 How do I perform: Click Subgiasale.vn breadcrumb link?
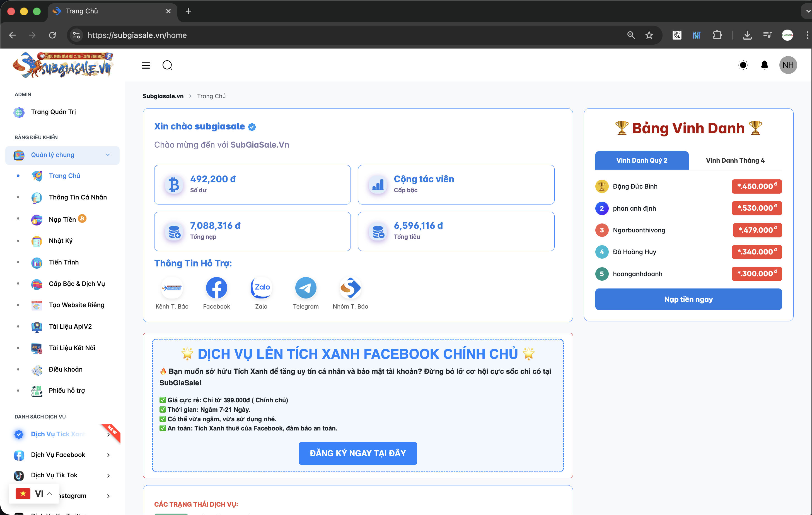click(163, 96)
